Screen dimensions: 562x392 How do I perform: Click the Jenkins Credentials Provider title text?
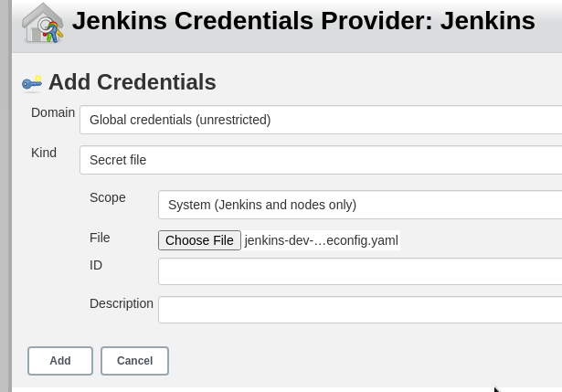tap(303, 21)
